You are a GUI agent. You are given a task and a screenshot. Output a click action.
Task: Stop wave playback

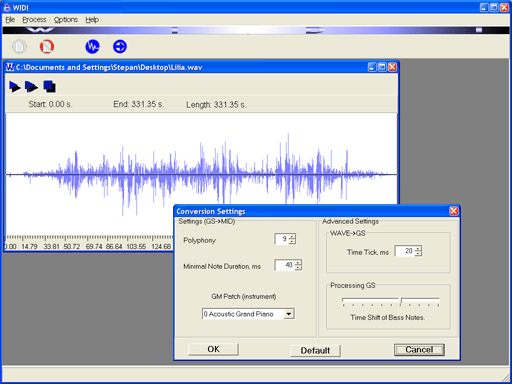point(49,87)
